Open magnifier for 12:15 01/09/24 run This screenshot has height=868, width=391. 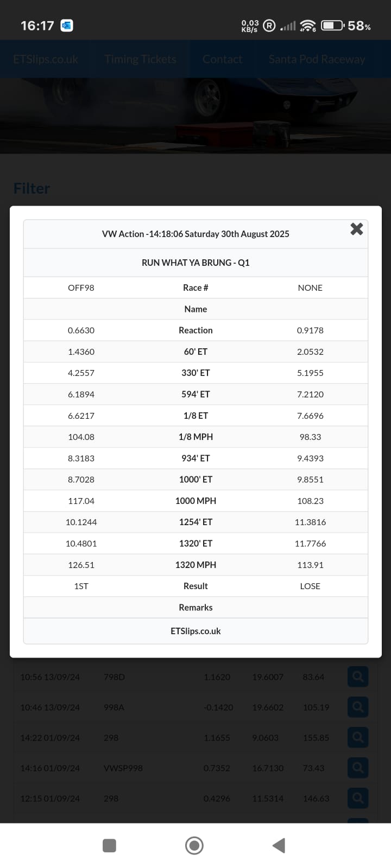pyautogui.click(x=358, y=798)
